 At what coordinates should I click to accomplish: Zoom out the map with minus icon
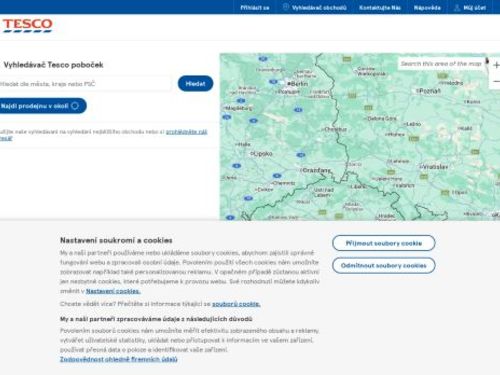click(496, 81)
